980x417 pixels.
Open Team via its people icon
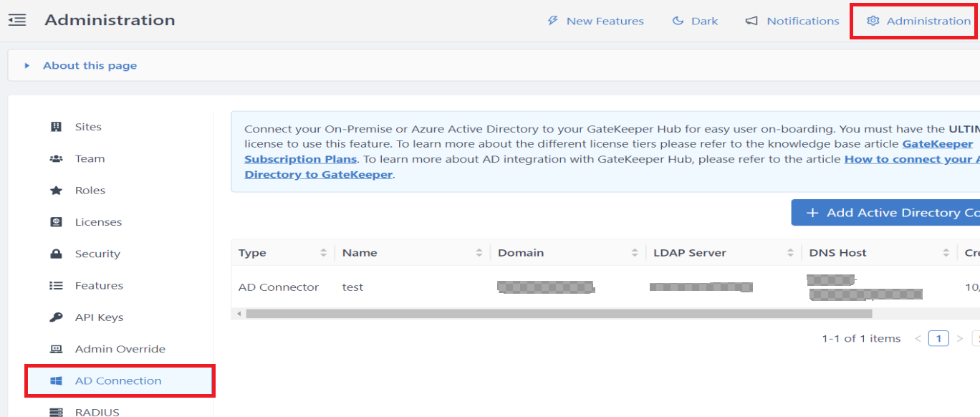pos(58,158)
